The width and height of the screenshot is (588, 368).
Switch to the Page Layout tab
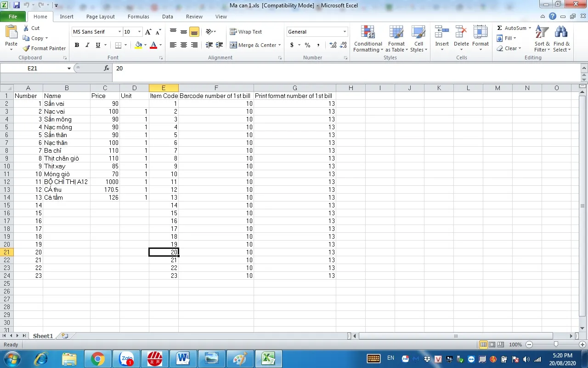pyautogui.click(x=101, y=17)
